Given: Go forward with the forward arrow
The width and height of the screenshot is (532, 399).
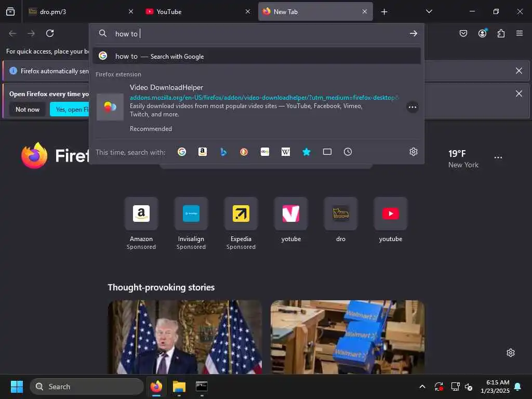Looking at the screenshot, I should pyautogui.click(x=31, y=33).
